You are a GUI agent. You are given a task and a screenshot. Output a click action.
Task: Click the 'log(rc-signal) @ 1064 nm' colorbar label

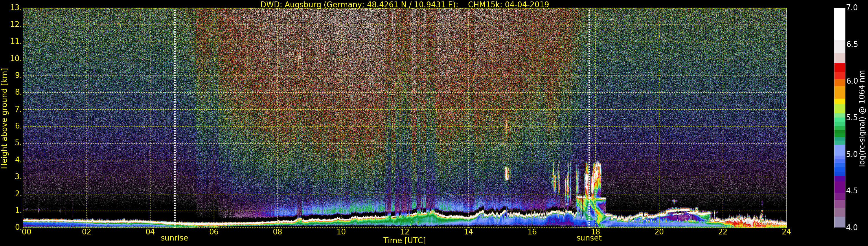[x=862, y=118]
